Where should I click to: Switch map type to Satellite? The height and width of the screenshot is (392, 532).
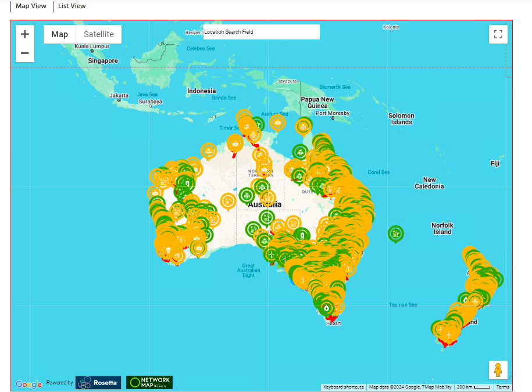tap(98, 34)
